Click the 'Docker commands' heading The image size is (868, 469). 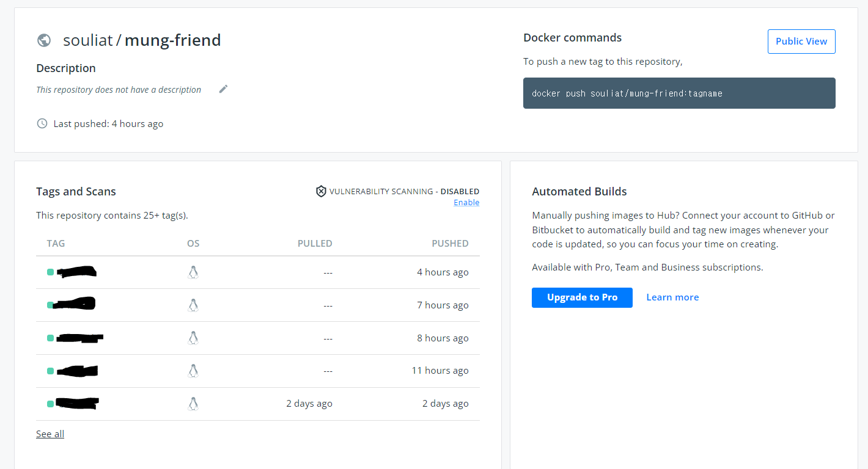pos(572,38)
